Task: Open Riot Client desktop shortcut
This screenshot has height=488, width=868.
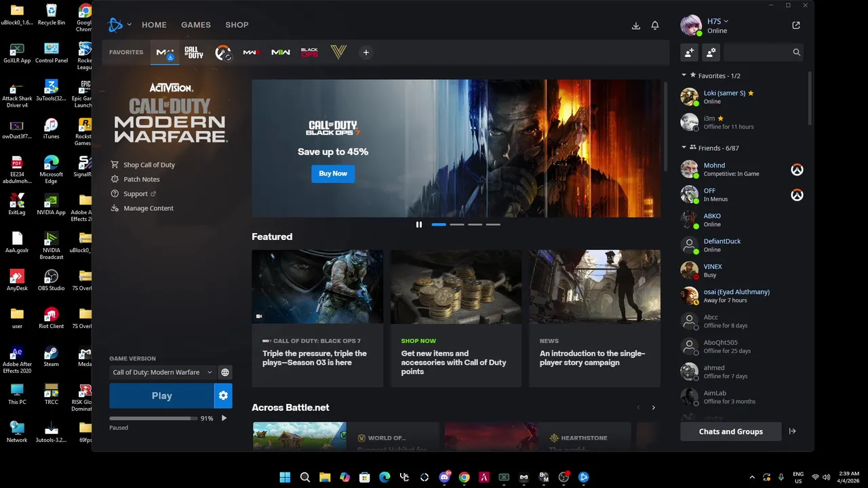Action: [x=51, y=319]
